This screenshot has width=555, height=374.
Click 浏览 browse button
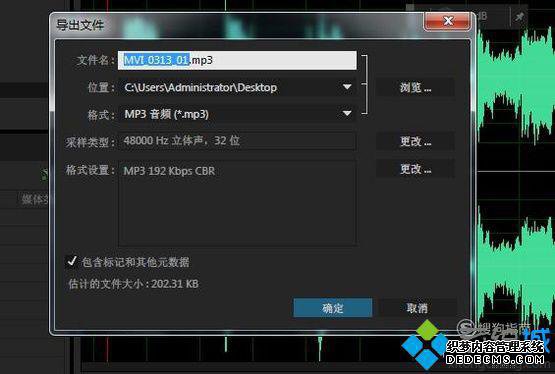click(415, 87)
